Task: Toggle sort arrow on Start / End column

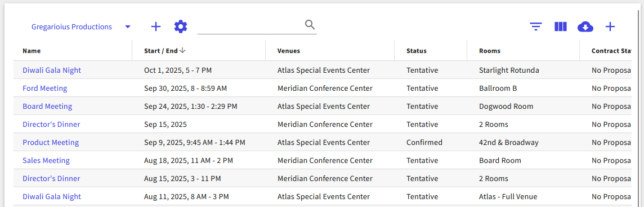Action: (x=183, y=51)
